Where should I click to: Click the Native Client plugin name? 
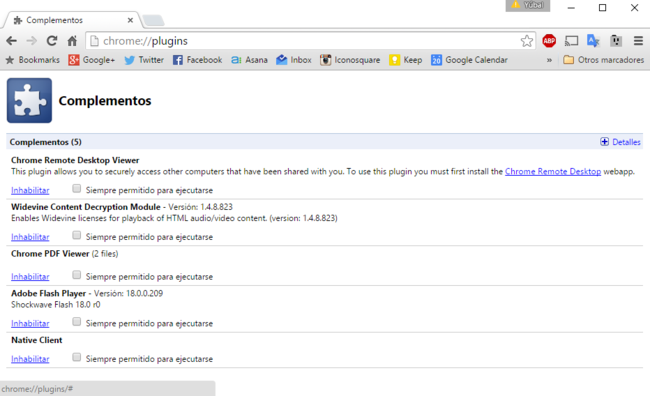[36, 340]
